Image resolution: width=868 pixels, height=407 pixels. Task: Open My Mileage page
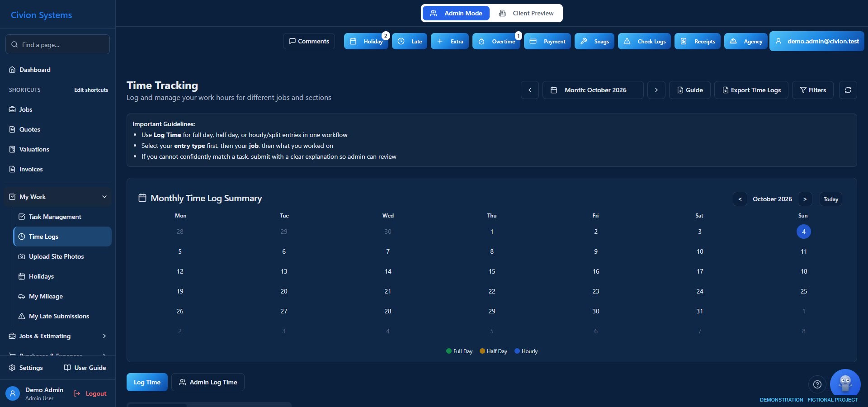point(62,296)
